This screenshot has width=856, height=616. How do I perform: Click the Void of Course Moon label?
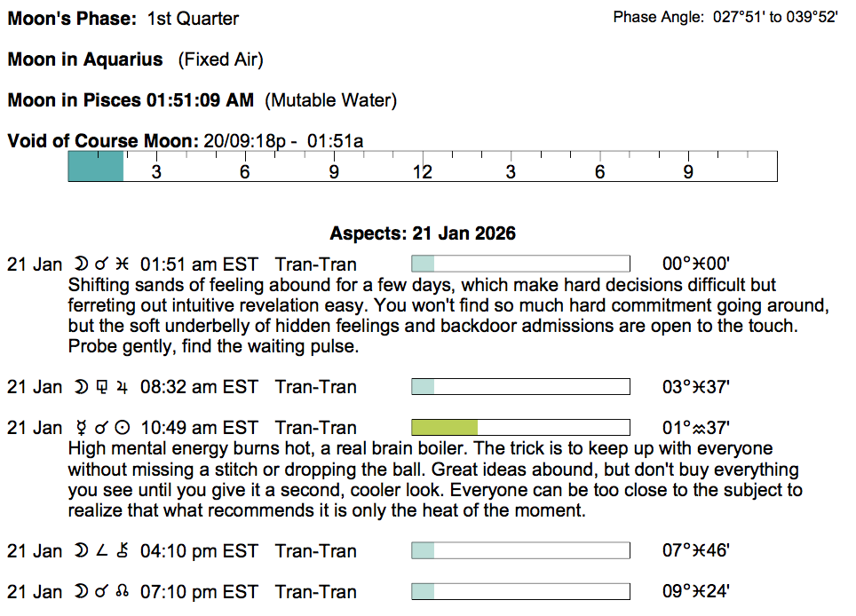(x=103, y=141)
